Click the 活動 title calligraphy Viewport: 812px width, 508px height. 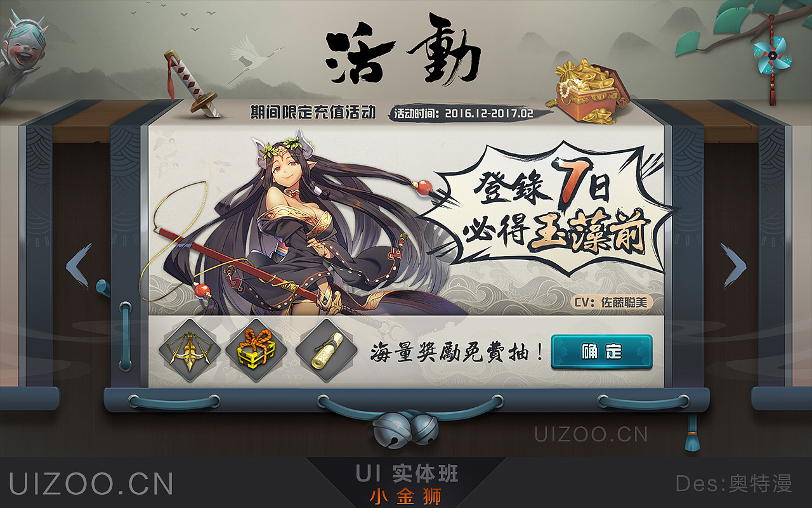click(x=403, y=55)
